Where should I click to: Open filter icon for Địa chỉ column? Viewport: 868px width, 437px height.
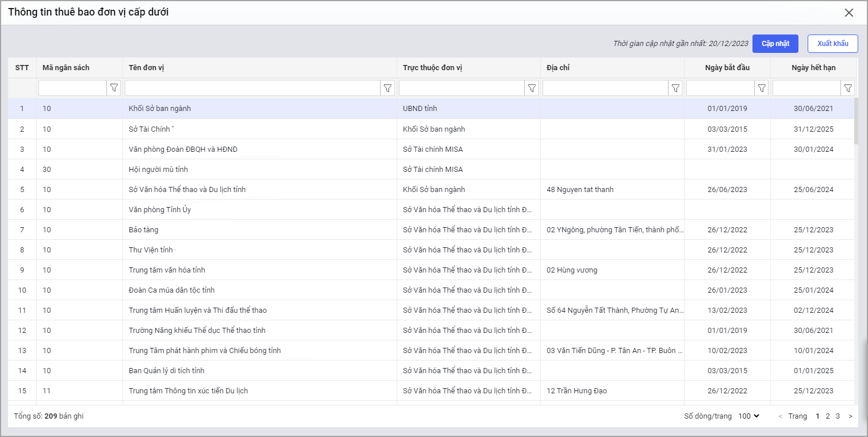point(675,88)
